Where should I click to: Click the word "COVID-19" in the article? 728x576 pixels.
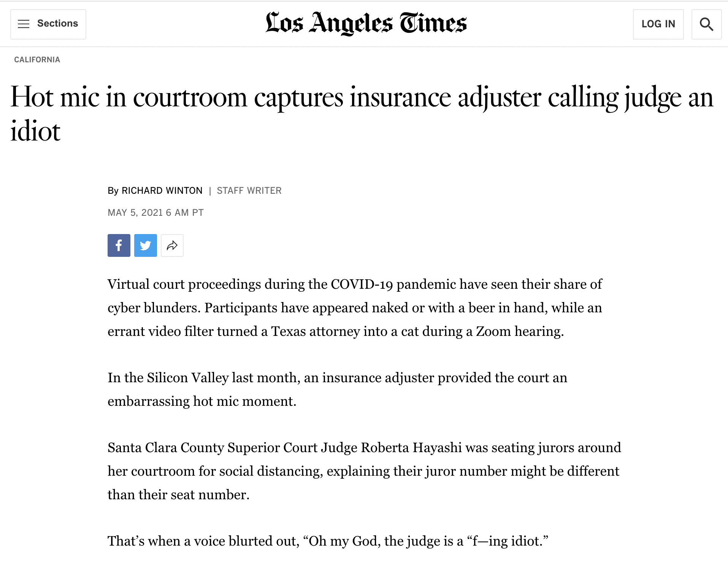pyautogui.click(x=362, y=285)
